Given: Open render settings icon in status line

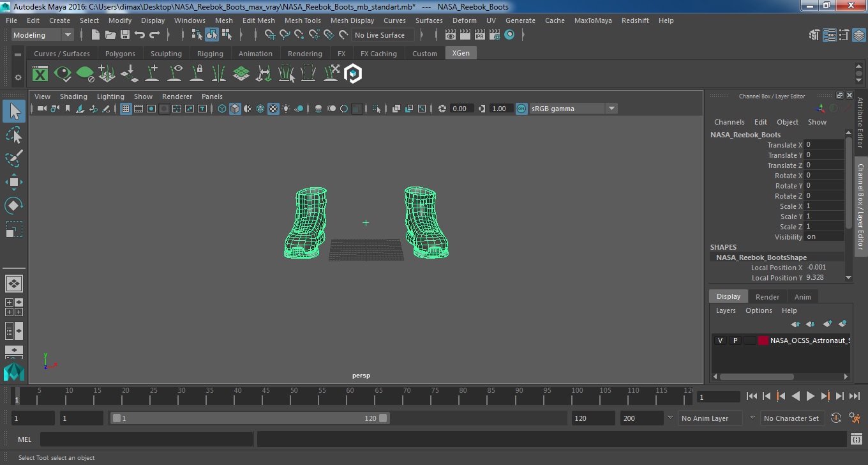Looking at the screenshot, I should pos(495,35).
